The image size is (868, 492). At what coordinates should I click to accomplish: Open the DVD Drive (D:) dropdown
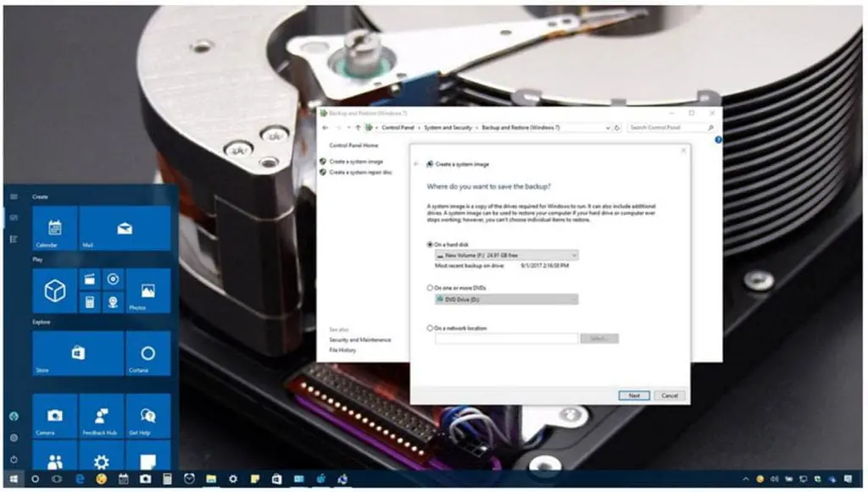[x=506, y=299]
